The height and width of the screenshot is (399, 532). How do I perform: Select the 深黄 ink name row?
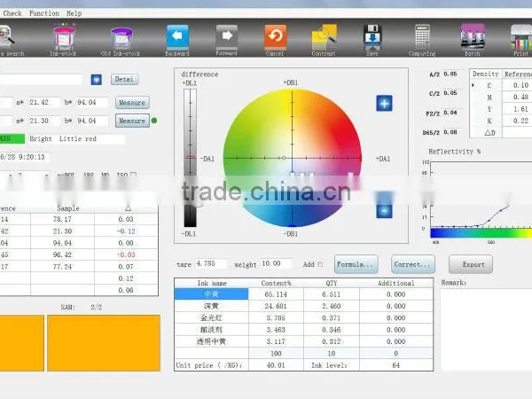(x=211, y=306)
